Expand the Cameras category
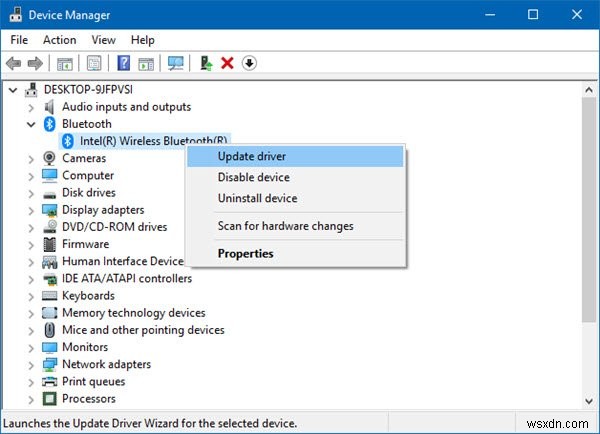600x434 pixels. [31, 159]
